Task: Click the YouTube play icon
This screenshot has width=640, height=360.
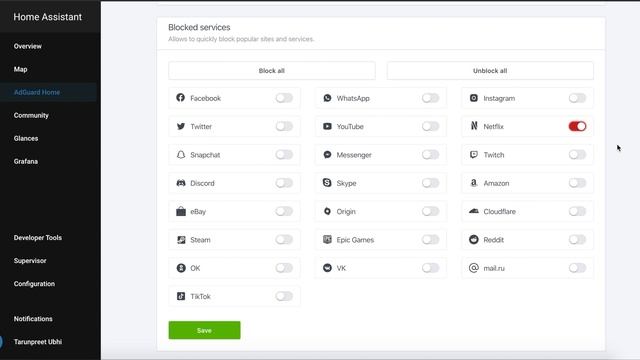Action: tap(327, 126)
